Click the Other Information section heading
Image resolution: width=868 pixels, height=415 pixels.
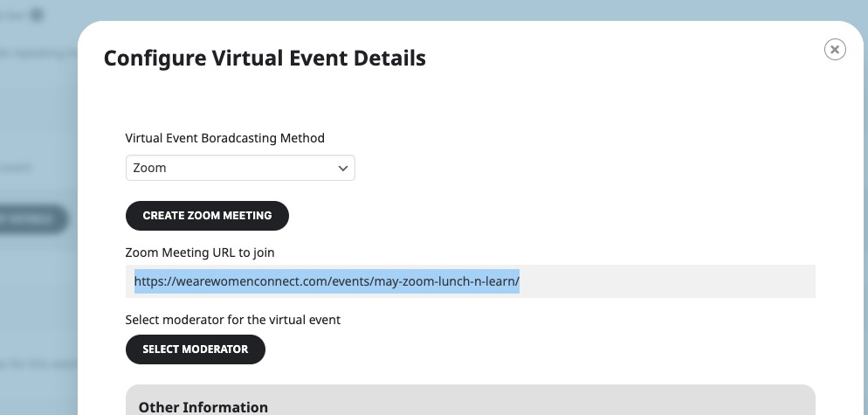pyautogui.click(x=203, y=407)
